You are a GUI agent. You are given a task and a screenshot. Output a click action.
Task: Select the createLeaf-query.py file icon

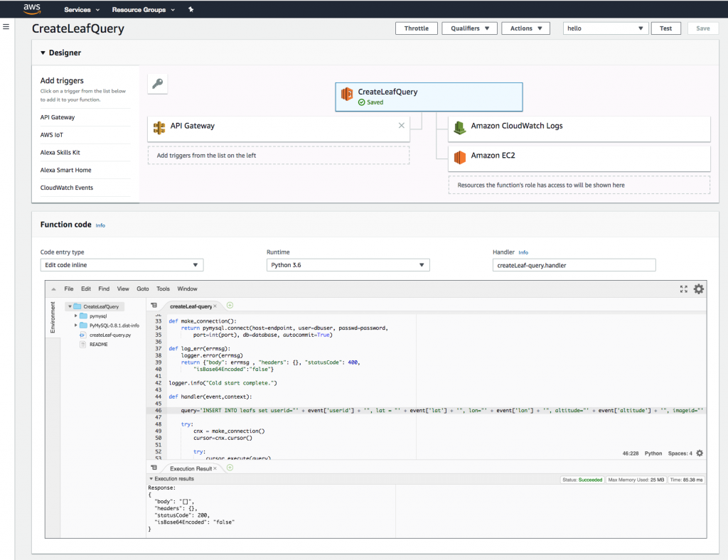[82, 335]
